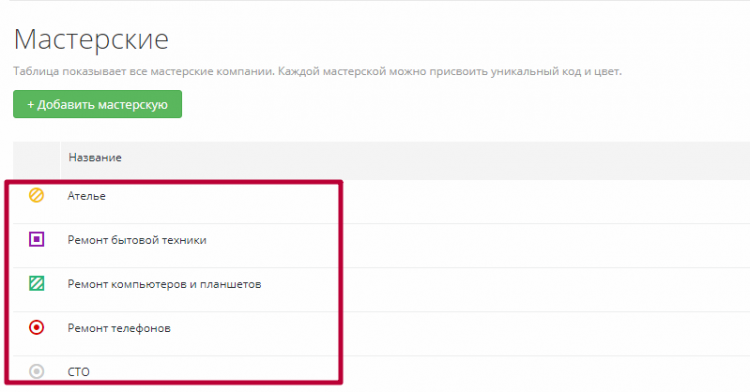The image size is (750, 392).
Task: Open the Ремонт бытовой техники workshop
Action: click(x=137, y=240)
